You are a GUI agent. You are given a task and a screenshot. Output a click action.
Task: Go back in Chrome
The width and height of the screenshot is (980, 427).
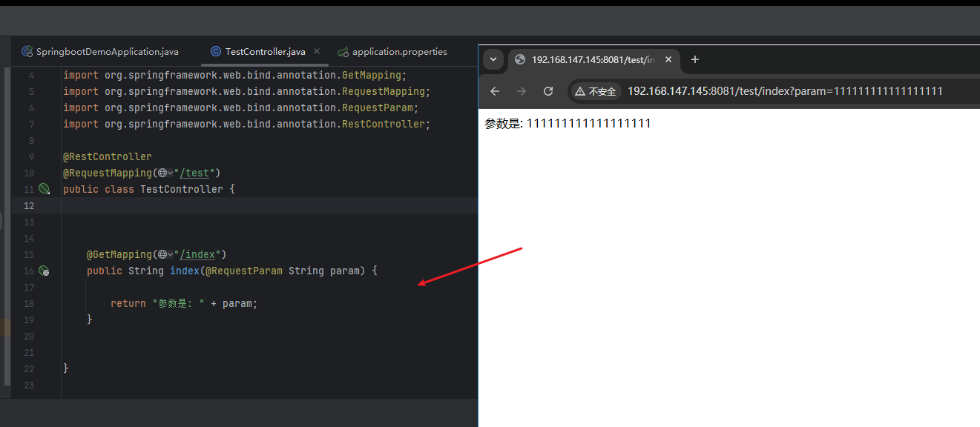tap(495, 91)
